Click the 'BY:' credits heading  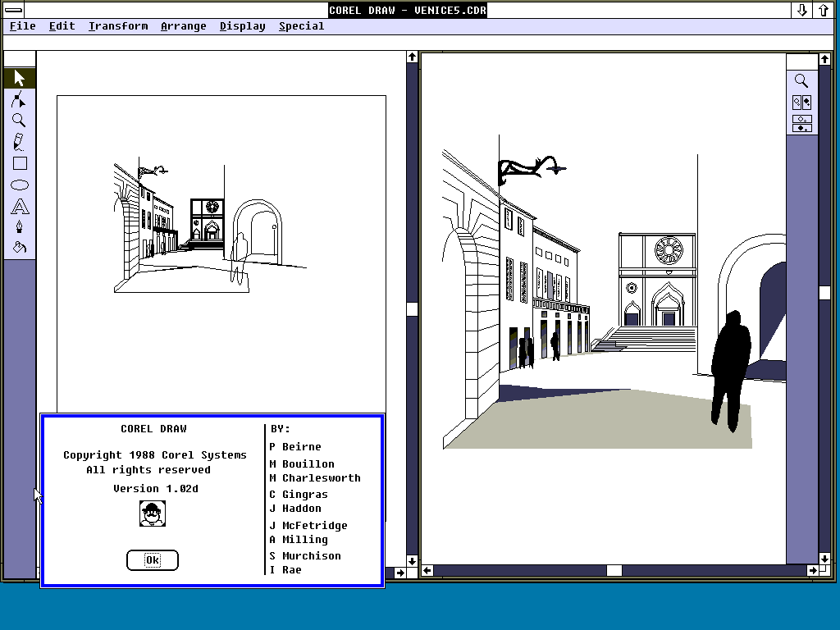point(281,429)
